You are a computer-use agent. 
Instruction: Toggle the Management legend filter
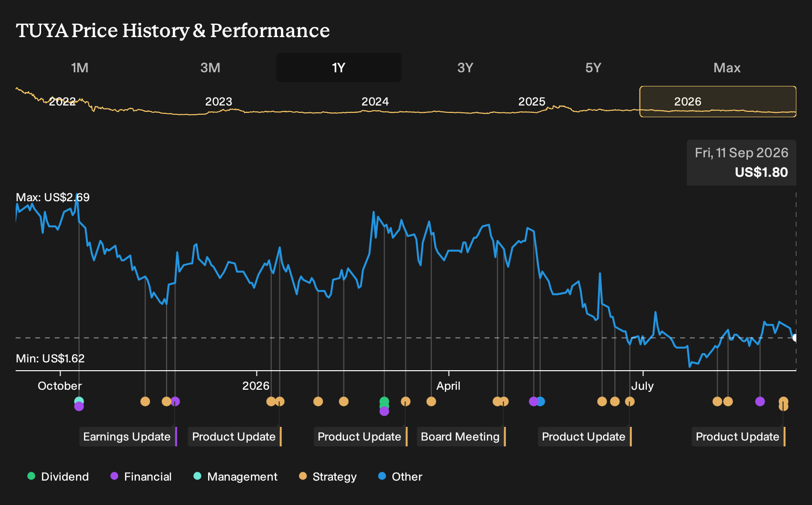click(235, 477)
